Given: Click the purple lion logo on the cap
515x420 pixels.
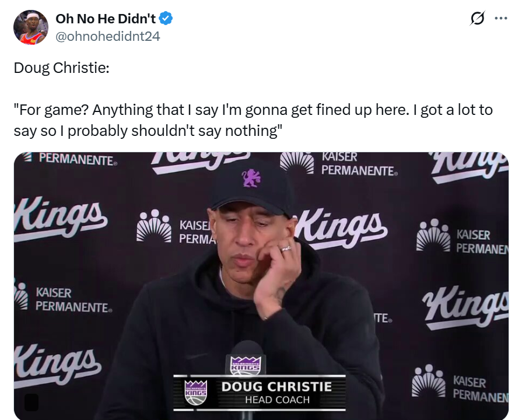Looking at the screenshot, I should pyautogui.click(x=251, y=177).
